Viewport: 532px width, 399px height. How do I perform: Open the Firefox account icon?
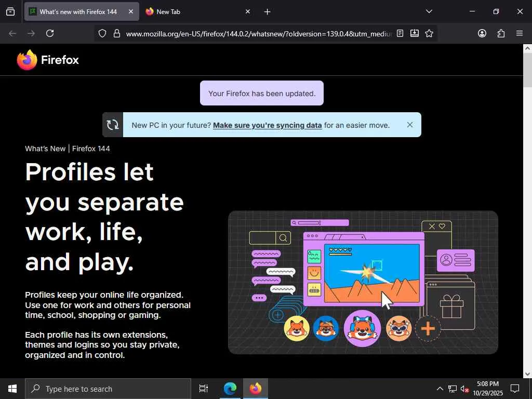tap(482, 33)
